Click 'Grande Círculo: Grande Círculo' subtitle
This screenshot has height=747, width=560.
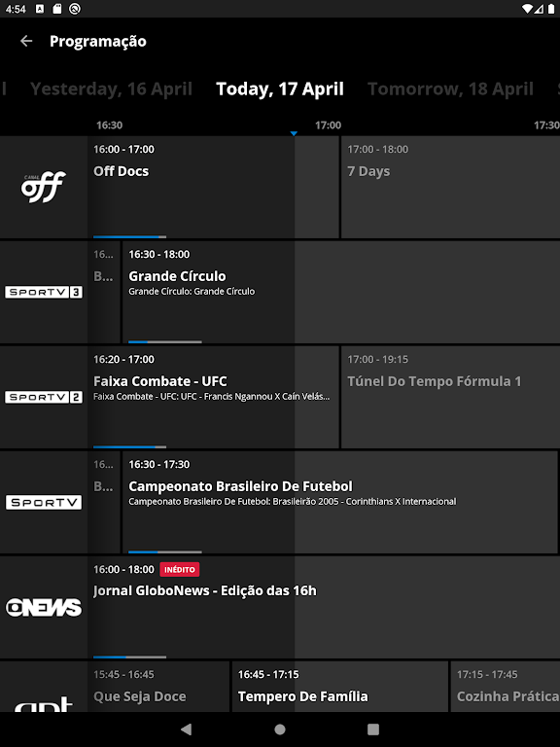click(x=192, y=291)
